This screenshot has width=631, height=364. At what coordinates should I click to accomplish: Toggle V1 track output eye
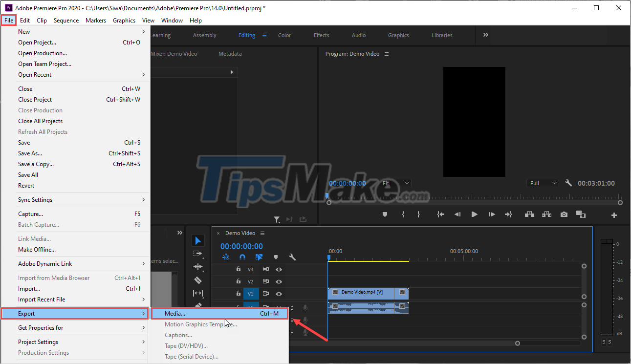coord(279,294)
